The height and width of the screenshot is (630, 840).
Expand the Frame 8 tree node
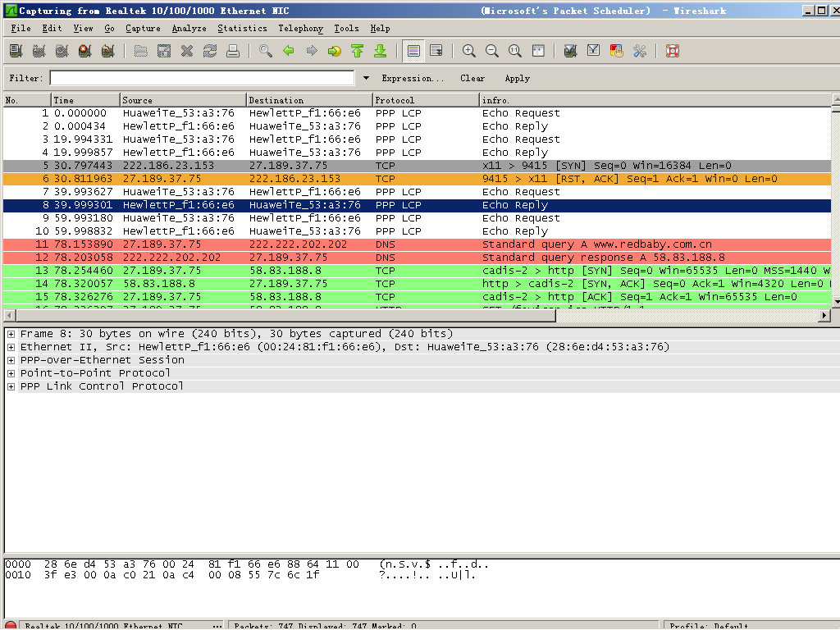(x=11, y=334)
